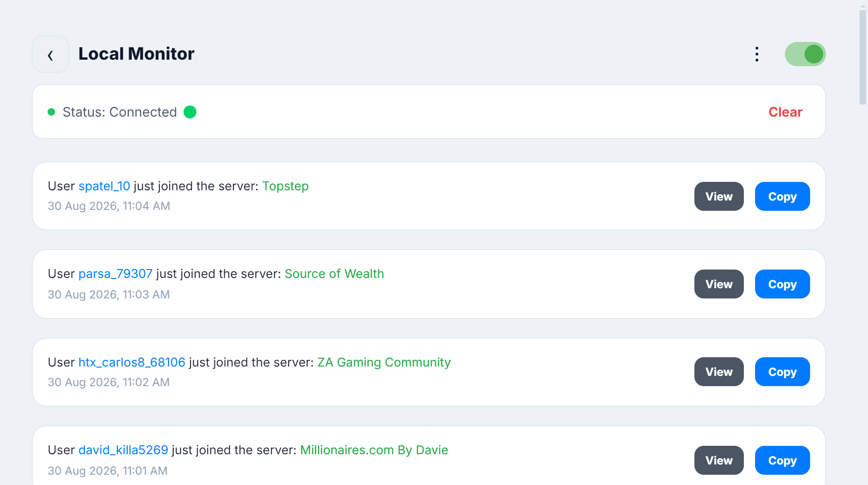Image resolution: width=868 pixels, height=485 pixels.
Task: Open the three-dot more options menu
Action: 757,54
